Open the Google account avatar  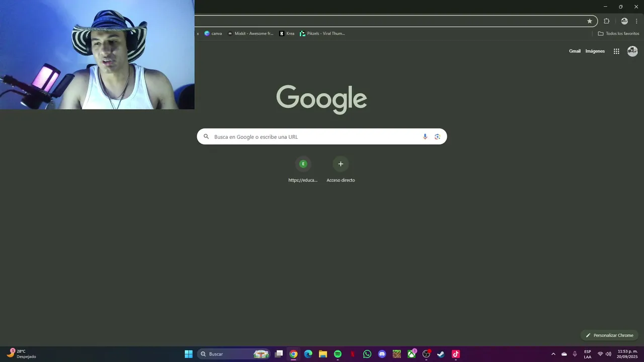632,51
